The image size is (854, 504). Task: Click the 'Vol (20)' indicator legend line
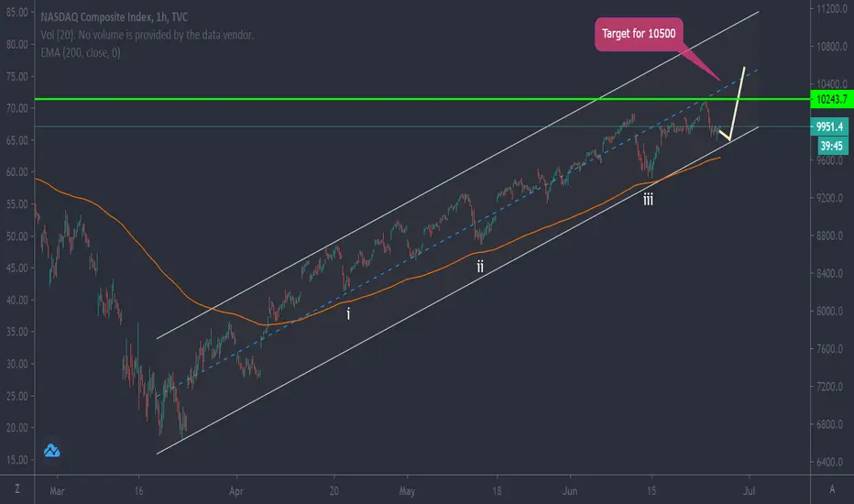(147, 35)
